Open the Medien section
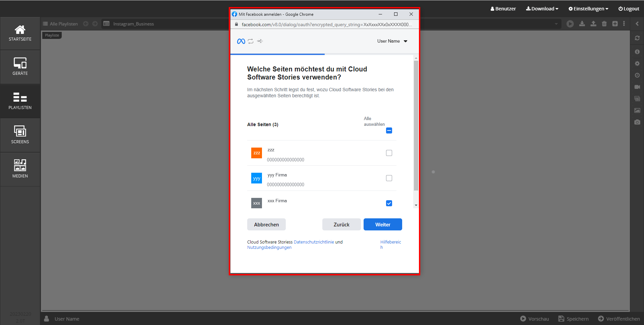 20,169
